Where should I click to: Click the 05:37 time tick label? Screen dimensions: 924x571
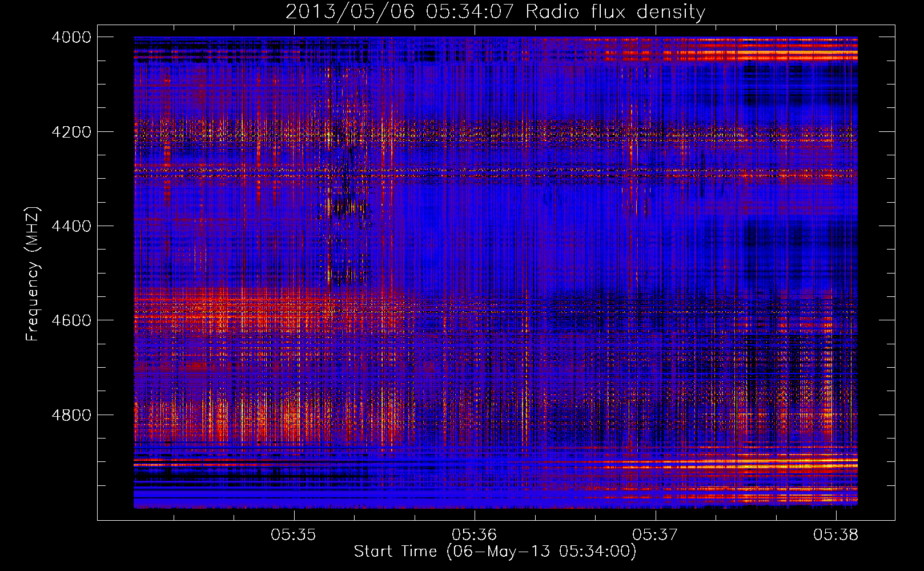tap(655, 535)
